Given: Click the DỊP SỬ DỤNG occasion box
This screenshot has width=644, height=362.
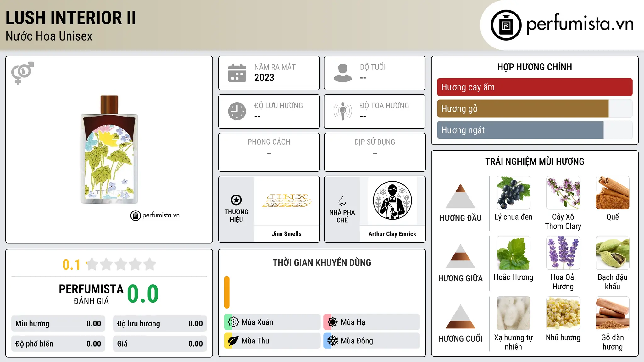Looking at the screenshot, I should coord(375,152).
